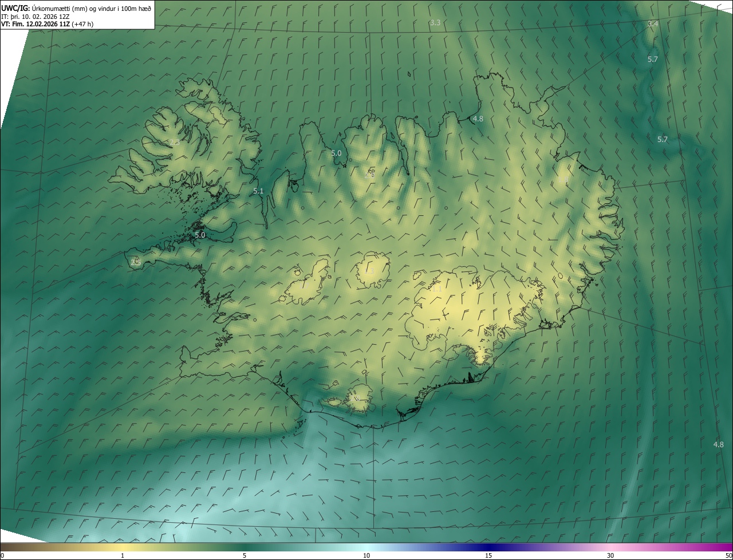Click the 0 tick on the colorbar
Screen dimensions: 733x560
pyautogui.click(x=2, y=555)
